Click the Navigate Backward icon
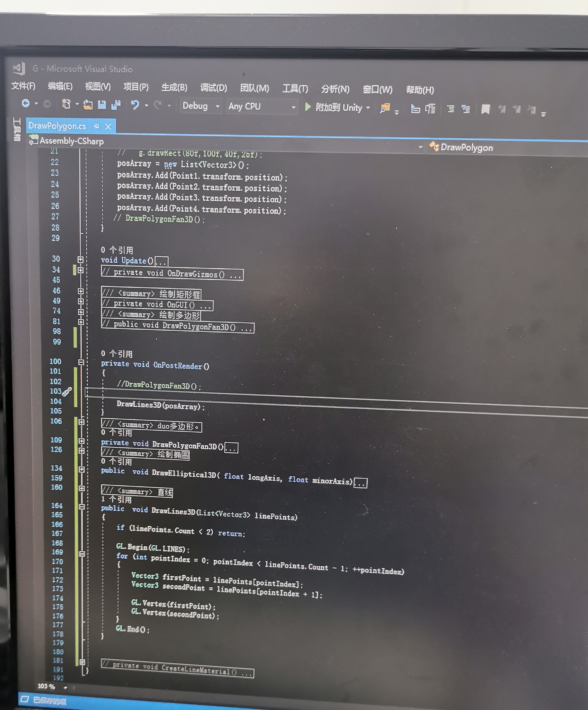 click(x=26, y=103)
